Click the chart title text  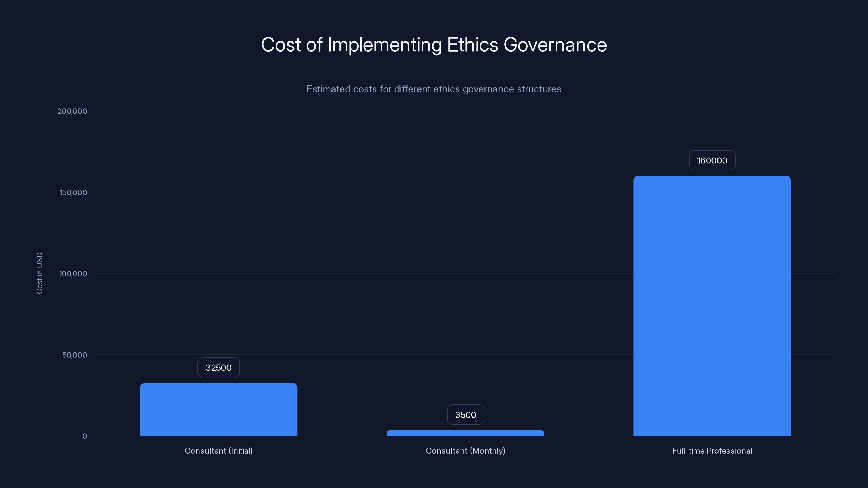pos(434,45)
